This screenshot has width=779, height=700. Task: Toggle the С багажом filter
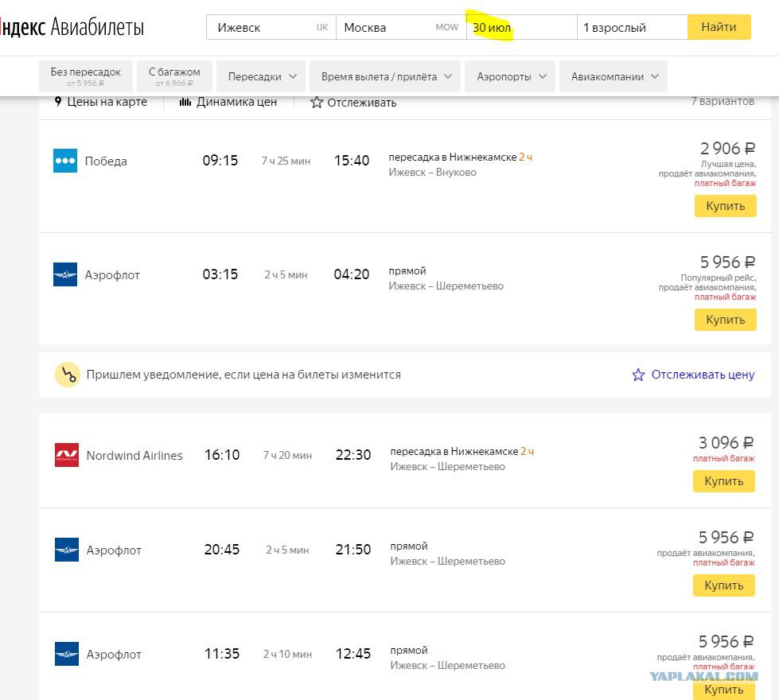pyautogui.click(x=174, y=76)
